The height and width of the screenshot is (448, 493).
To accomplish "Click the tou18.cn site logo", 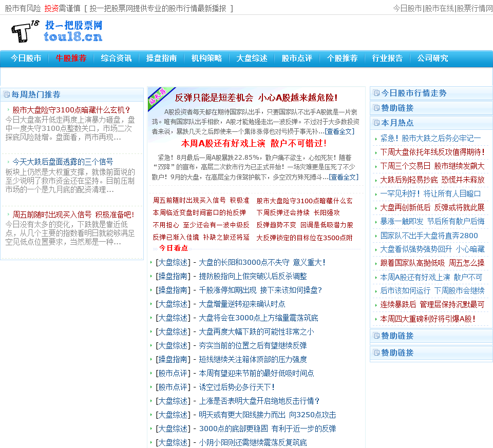I will (x=56, y=31).
